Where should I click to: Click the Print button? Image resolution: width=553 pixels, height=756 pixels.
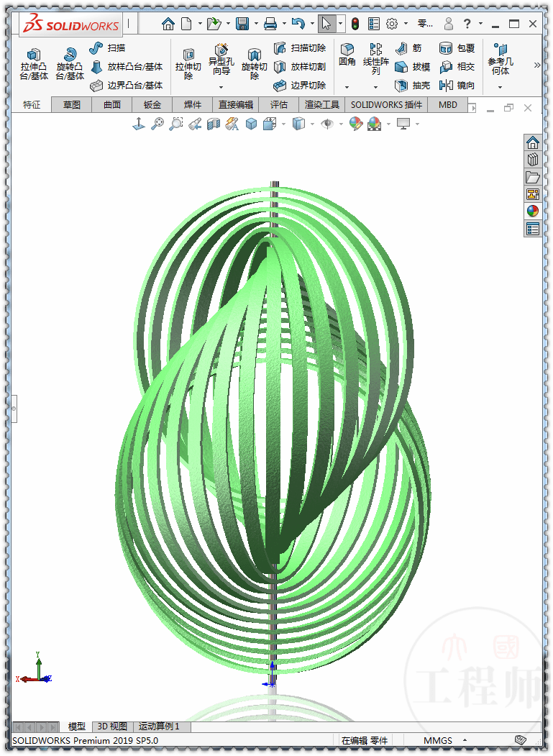point(270,24)
